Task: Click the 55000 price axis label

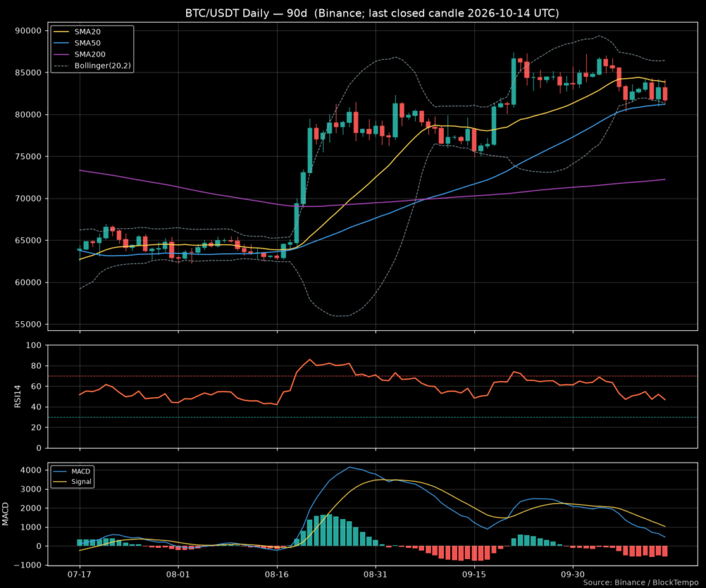Action: click(28, 325)
